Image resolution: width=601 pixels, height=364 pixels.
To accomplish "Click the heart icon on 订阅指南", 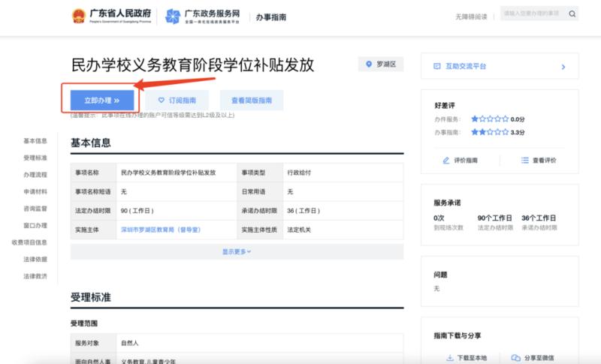I will [x=161, y=100].
